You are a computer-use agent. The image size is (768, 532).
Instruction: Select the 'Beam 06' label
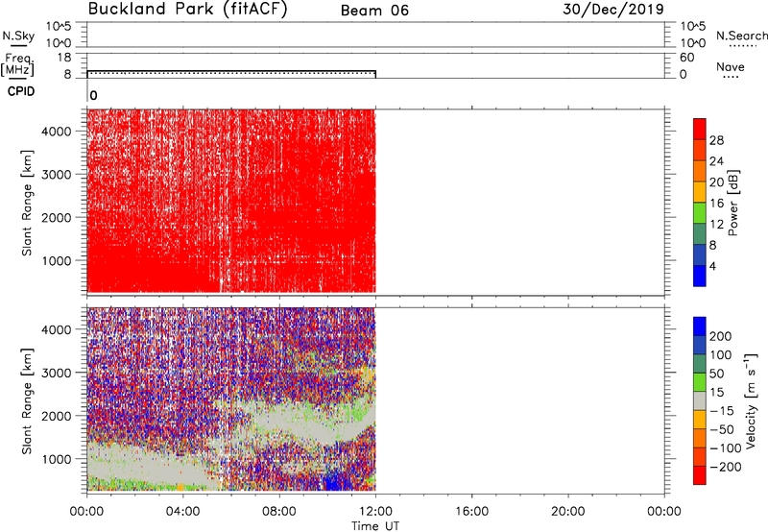click(374, 11)
